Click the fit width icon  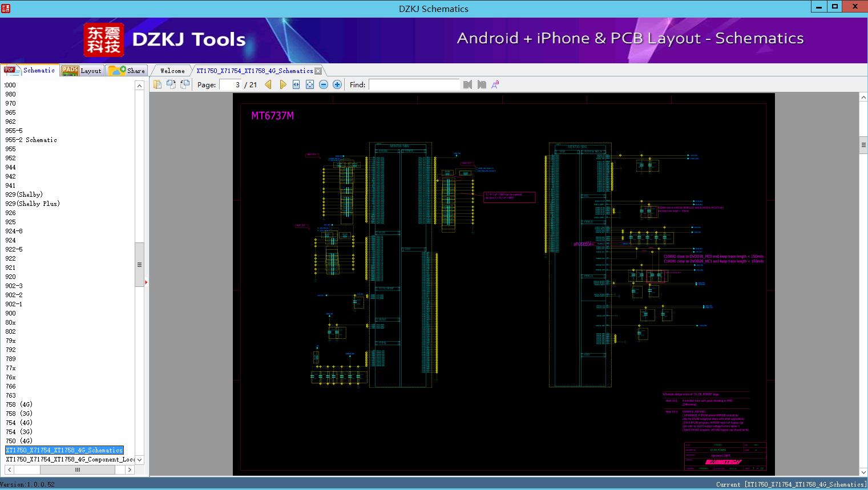click(296, 84)
